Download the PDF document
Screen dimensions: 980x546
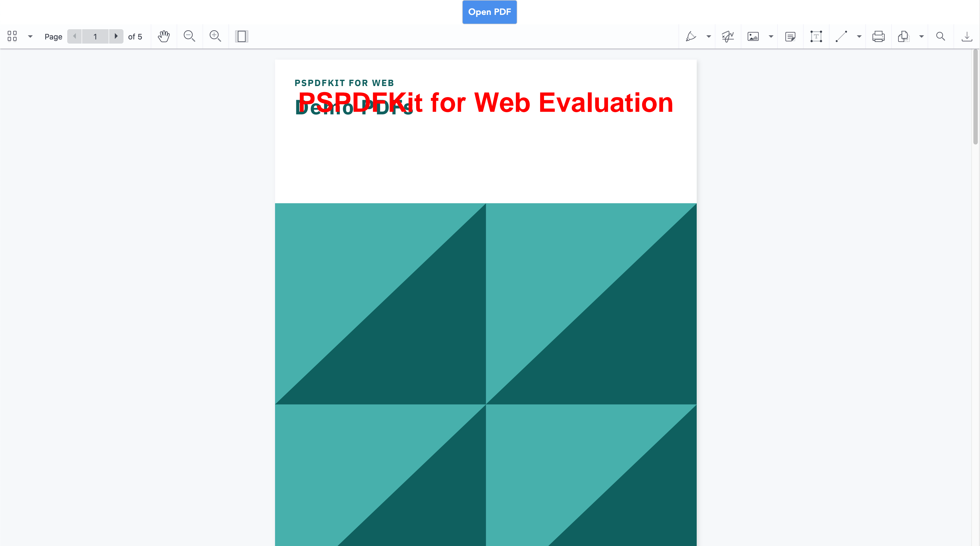pyautogui.click(x=967, y=36)
